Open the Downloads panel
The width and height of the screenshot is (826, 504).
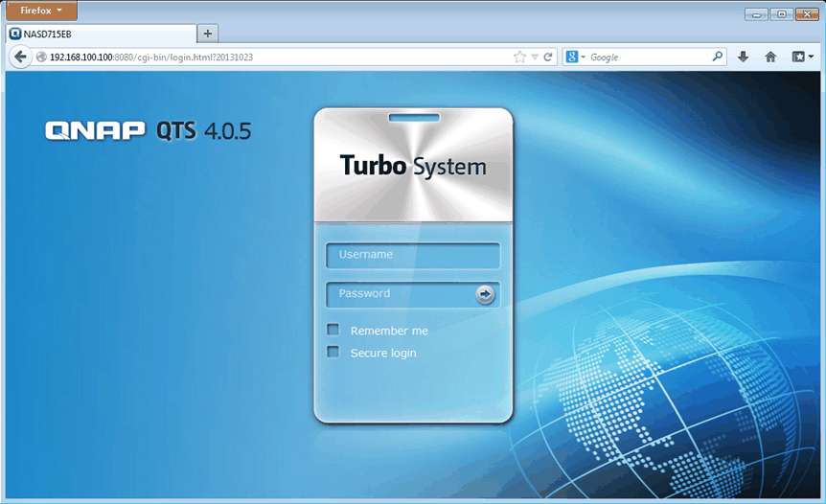[744, 57]
